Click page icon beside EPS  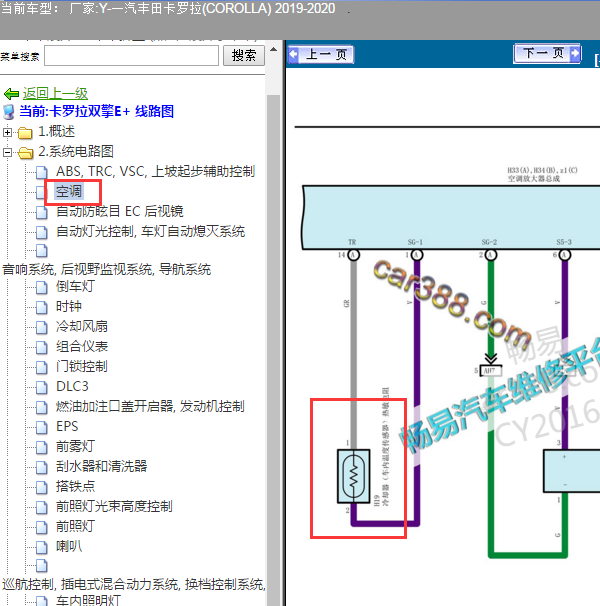coord(41,427)
